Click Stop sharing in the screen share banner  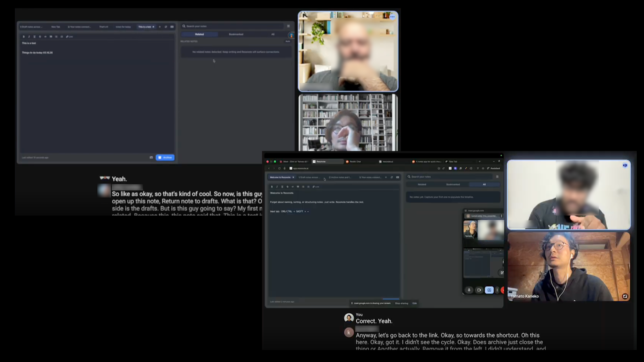pyautogui.click(x=401, y=303)
